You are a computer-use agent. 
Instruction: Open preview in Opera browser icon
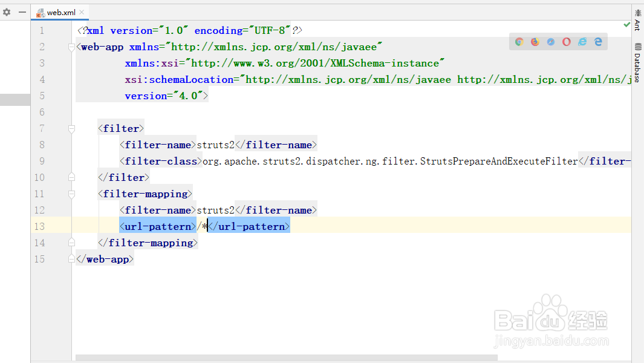pyautogui.click(x=567, y=42)
